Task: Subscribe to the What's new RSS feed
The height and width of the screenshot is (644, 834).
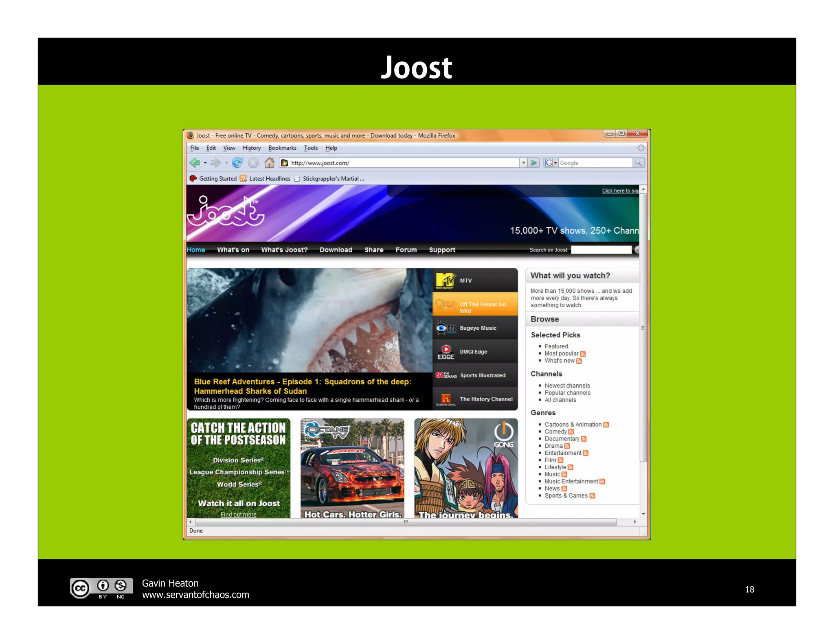Action: pyautogui.click(x=579, y=361)
